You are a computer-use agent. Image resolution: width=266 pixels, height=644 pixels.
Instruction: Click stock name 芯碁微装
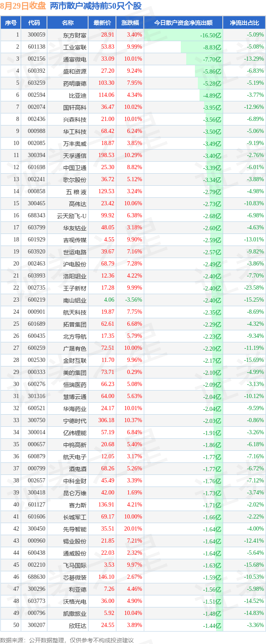click(x=75, y=578)
